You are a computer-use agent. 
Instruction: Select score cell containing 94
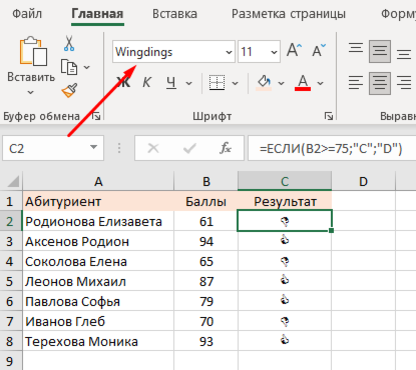pyautogui.click(x=206, y=241)
